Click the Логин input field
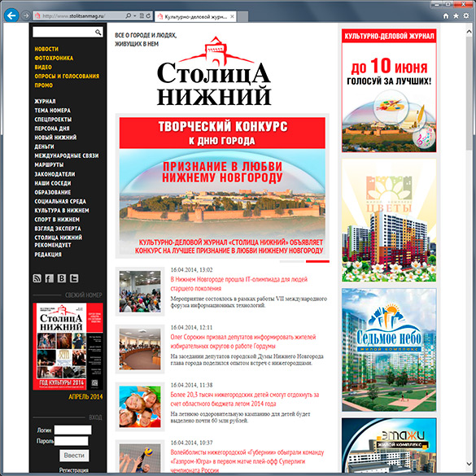 pos(72,430)
